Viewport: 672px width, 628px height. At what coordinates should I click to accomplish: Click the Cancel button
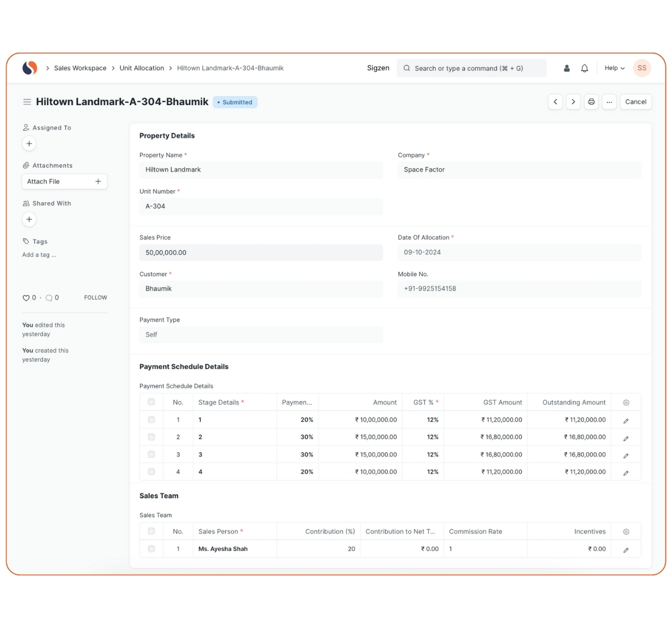[x=636, y=102]
